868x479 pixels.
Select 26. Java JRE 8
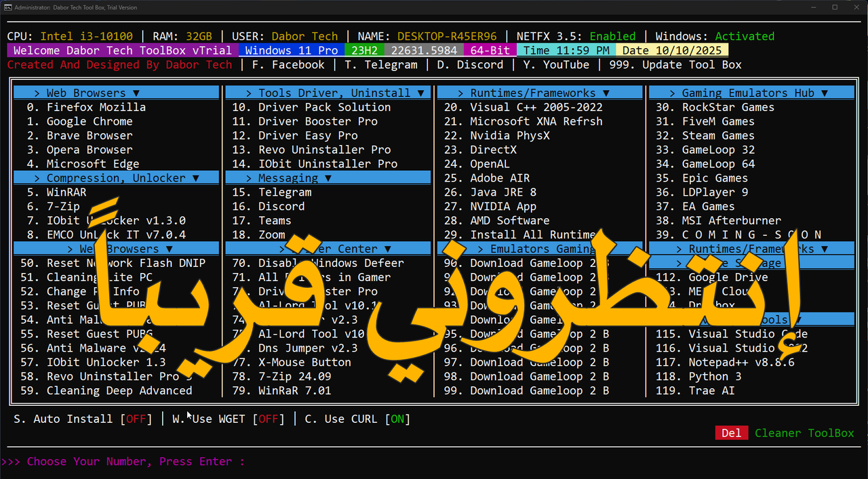490,192
